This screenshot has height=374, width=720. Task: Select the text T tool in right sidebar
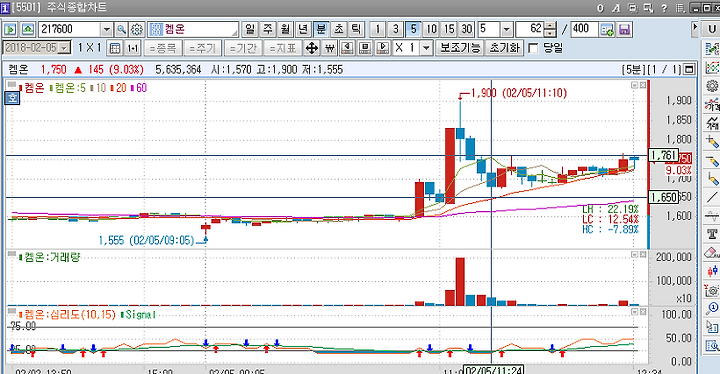coord(712,234)
